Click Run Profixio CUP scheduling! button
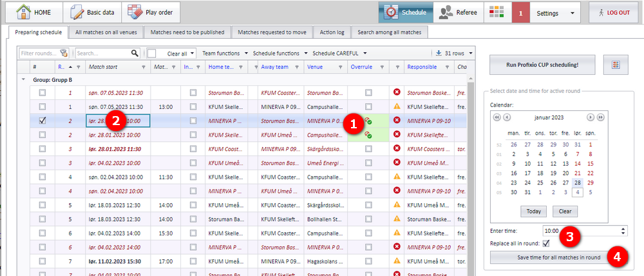Screen dimensions: 644x276 point(542,65)
